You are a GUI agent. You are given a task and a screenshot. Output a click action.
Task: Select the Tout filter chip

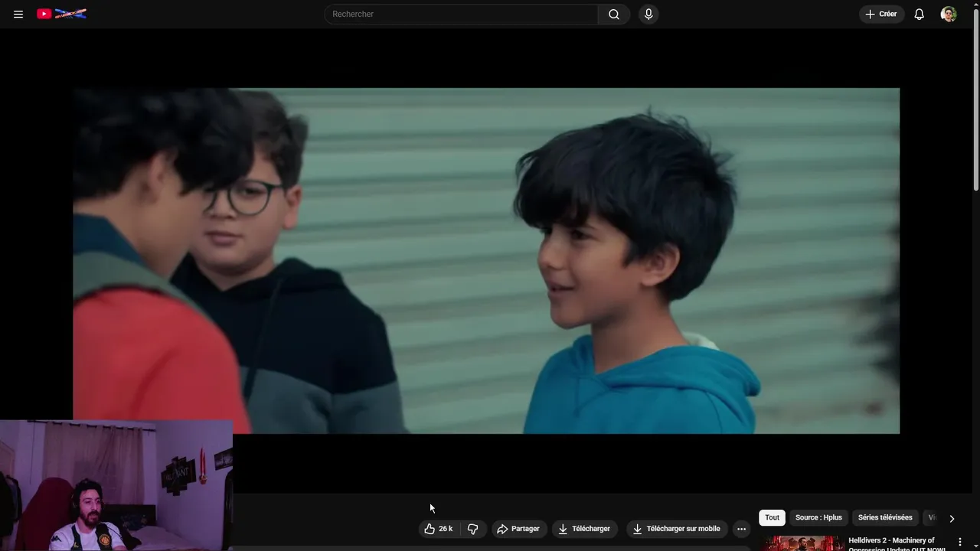tap(772, 517)
